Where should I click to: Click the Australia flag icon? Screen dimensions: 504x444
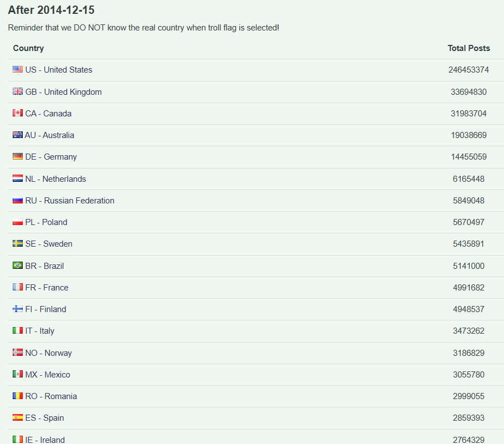click(x=18, y=135)
